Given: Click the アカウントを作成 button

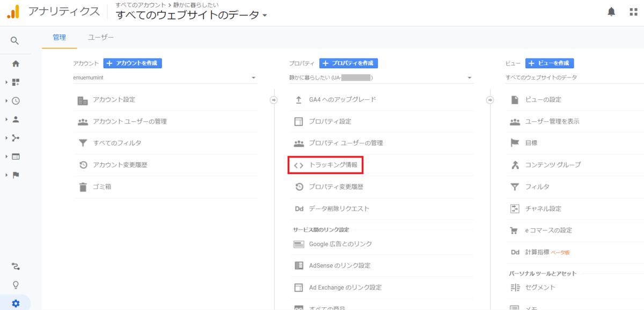Looking at the screenshot, I should tap(133, 63).
